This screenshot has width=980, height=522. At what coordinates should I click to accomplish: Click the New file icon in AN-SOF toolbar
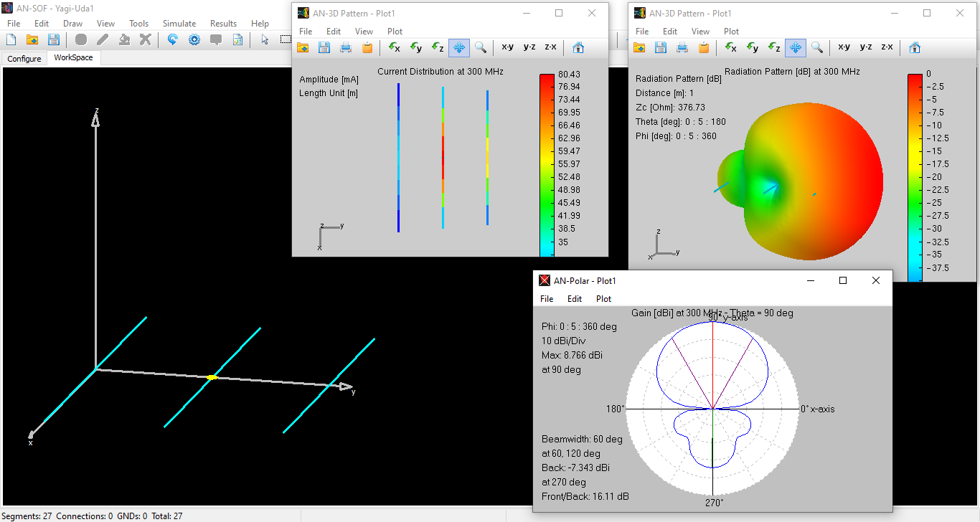[x=11, y=39]
